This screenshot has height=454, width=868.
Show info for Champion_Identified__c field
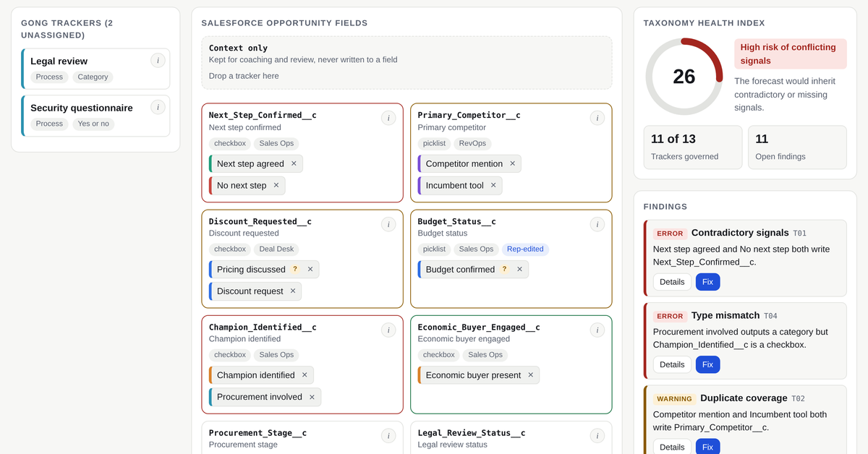[388, 330]
